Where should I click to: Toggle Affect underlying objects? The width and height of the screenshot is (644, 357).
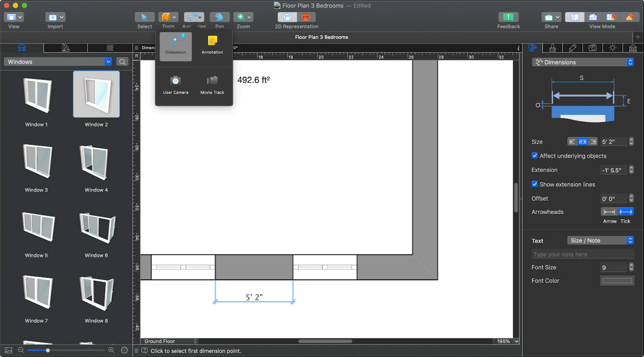click(535, 155)
